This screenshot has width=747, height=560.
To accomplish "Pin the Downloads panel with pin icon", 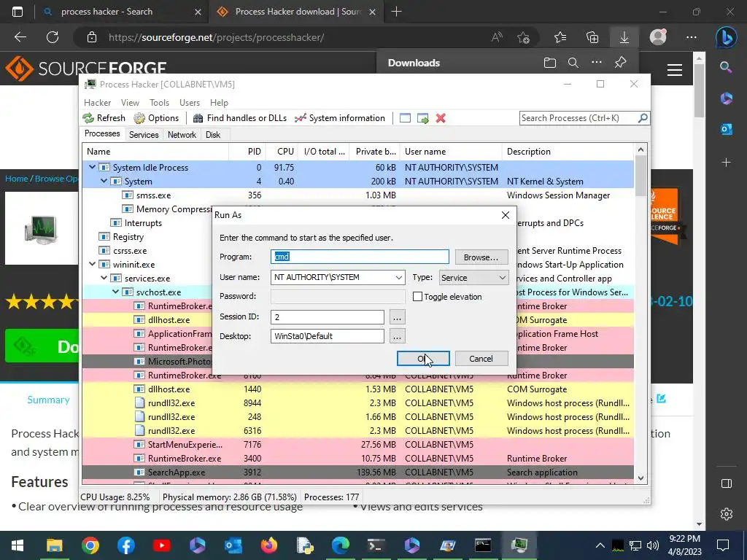I will pos(620,63).
